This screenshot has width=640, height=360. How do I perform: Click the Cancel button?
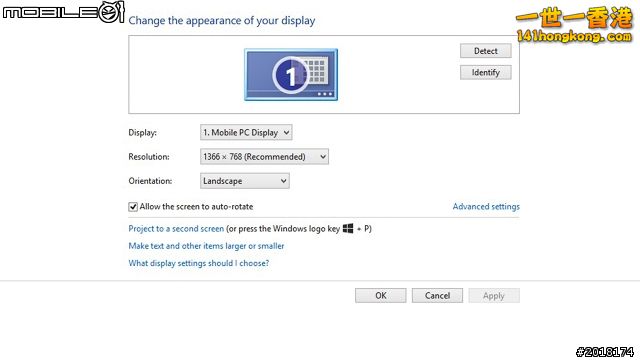tap(437, 296)
